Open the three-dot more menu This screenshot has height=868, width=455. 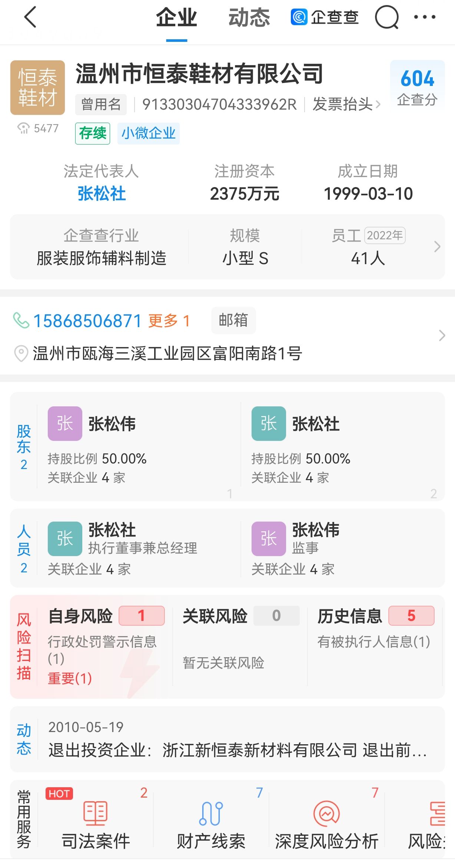coord(425,17)
